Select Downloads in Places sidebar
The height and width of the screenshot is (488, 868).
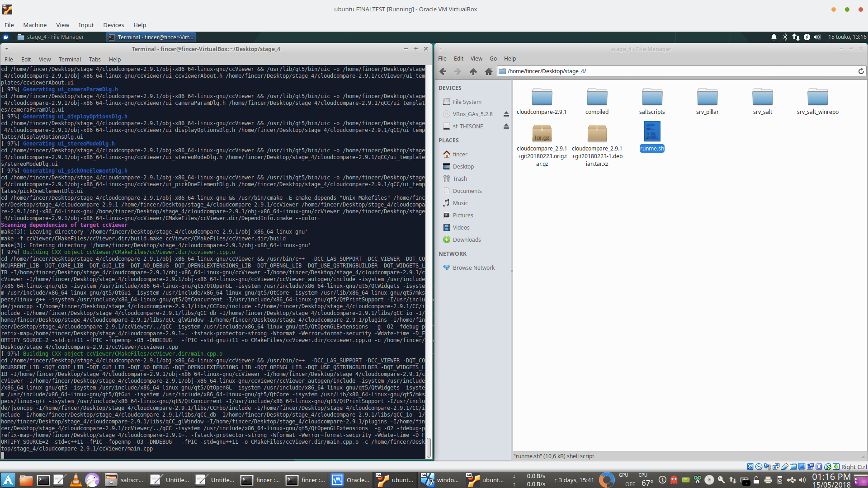coord(467,240)
